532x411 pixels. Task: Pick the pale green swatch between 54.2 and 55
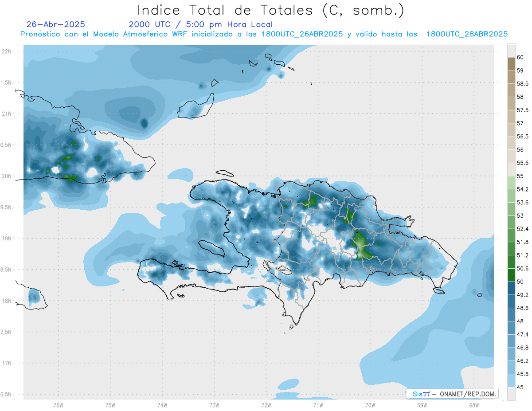pyautogui.click(x=511, y=183)
